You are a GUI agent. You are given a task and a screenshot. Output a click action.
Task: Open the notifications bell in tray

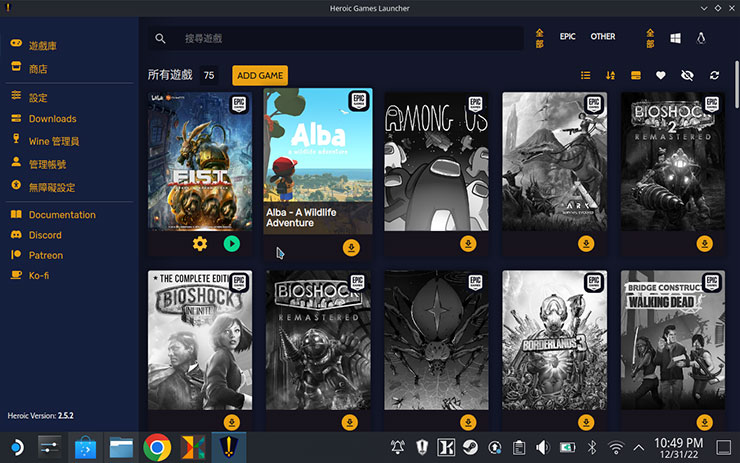[398, 447]
